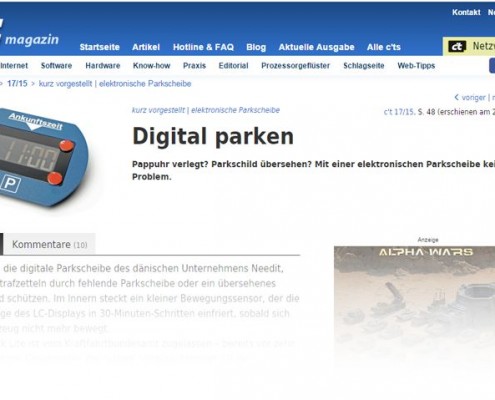Click the Kontakt link
The image size is (495, 400).
466,12
